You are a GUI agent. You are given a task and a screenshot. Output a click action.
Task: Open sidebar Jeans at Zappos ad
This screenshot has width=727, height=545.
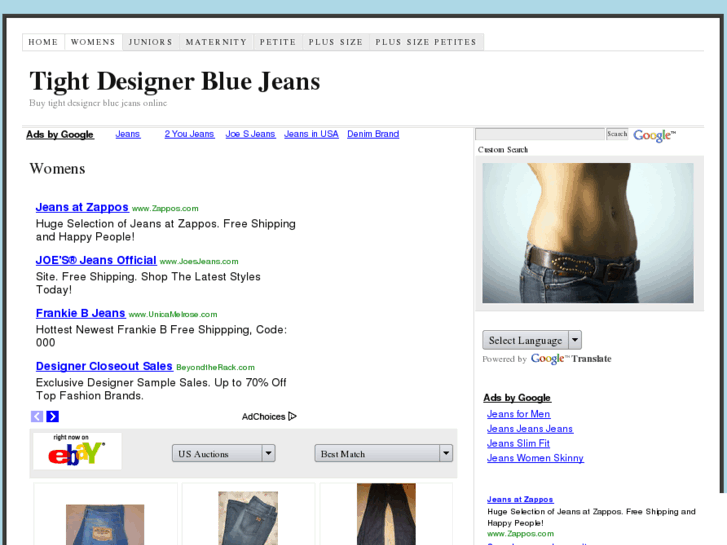click(520, 500)
